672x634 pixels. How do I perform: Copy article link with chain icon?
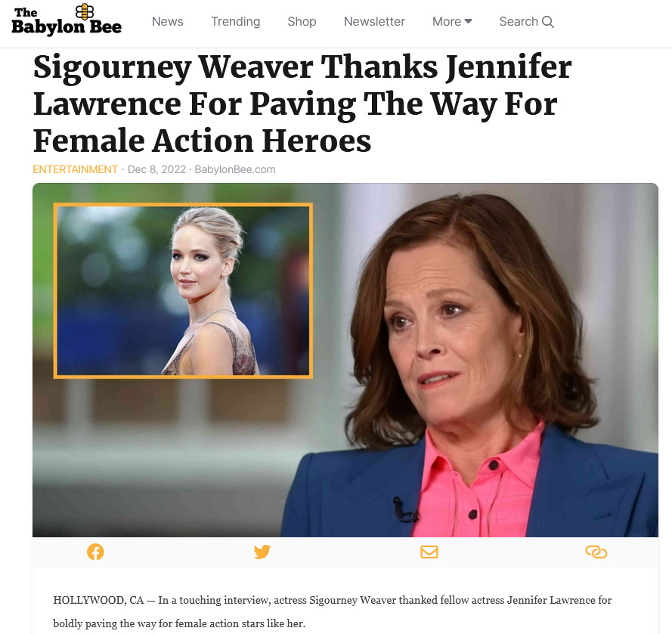[x=596, y=552]
